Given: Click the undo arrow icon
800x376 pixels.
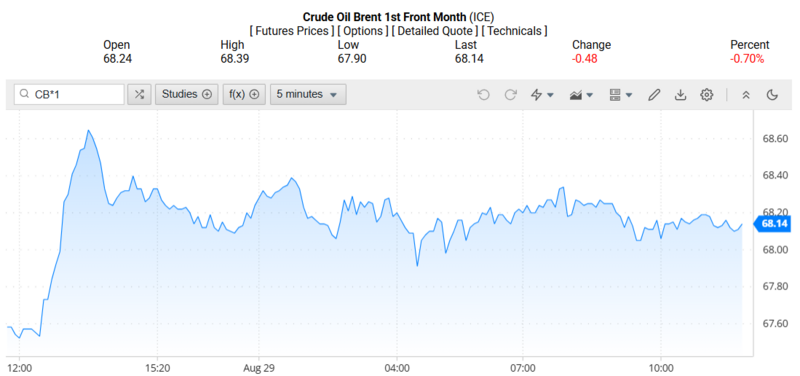Looking at the screenshot, I should [x=483, y=95].
